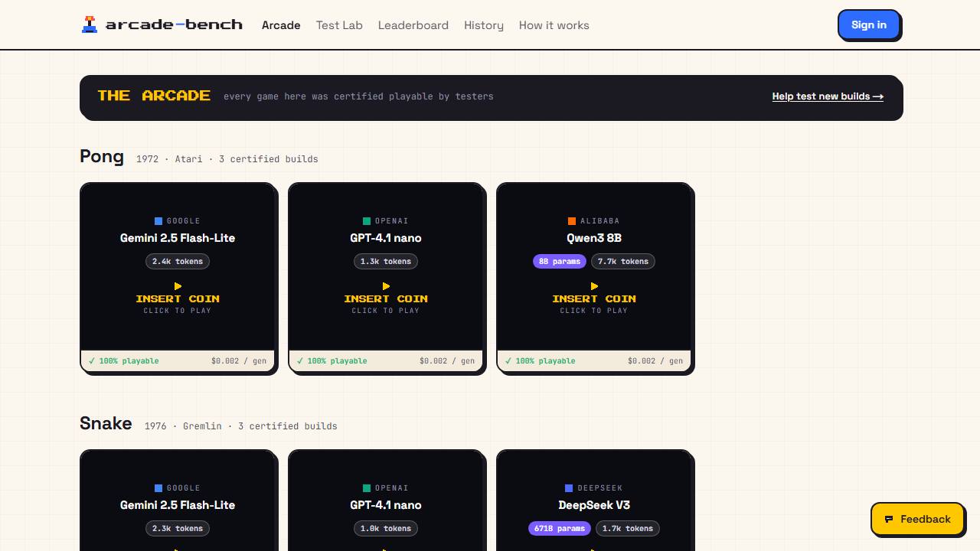Image resolution: width=980 pixels, height=551 pixels.
Task: Click the orange Alibaba icon on the Qwen3 8B card
Action: 572,221
